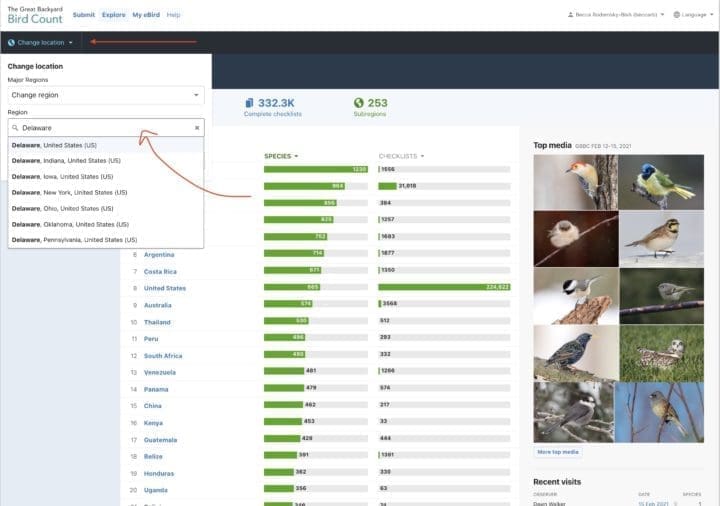The height and width of the screenshot is (506, 720).
Task: Click the globe icon beside Change location
Action: (x=11, y=43)
